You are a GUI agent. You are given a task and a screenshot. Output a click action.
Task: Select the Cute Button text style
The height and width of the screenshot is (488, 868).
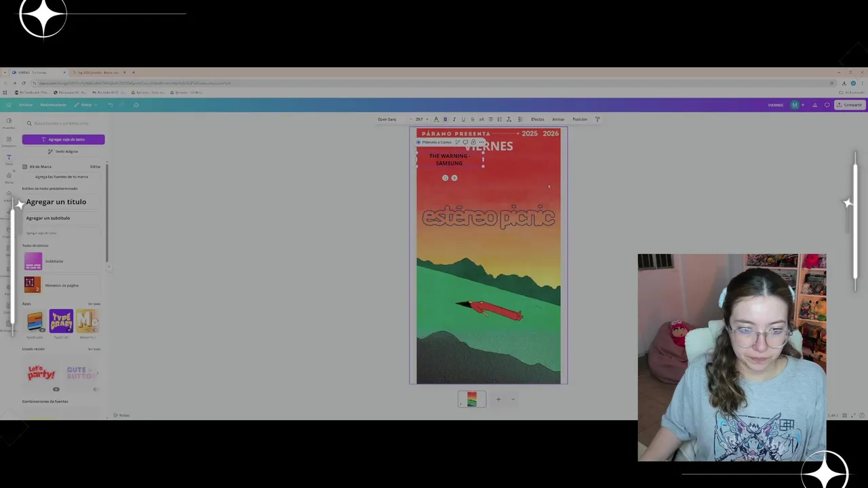pos(81,372)
